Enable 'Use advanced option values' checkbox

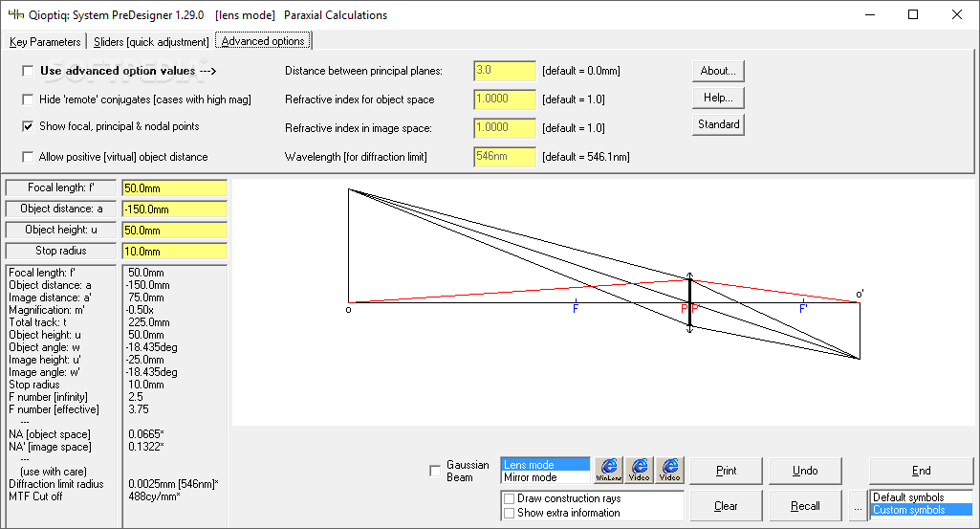point(28,71)
